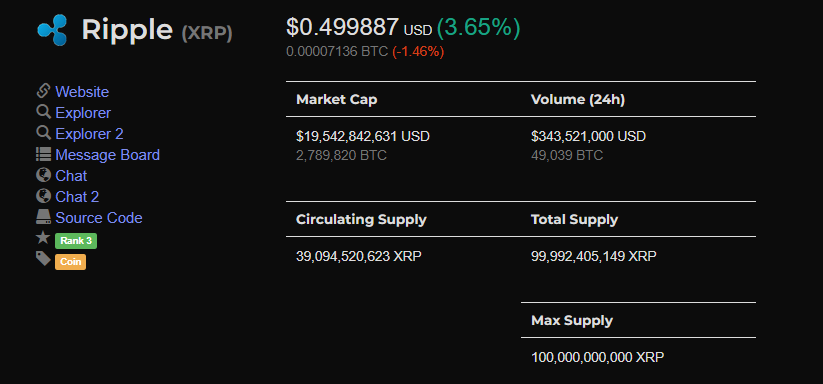Click the magnifier icon beside Explorer
Viewport: 823px width, 384px height.
(x=43, y=112)
